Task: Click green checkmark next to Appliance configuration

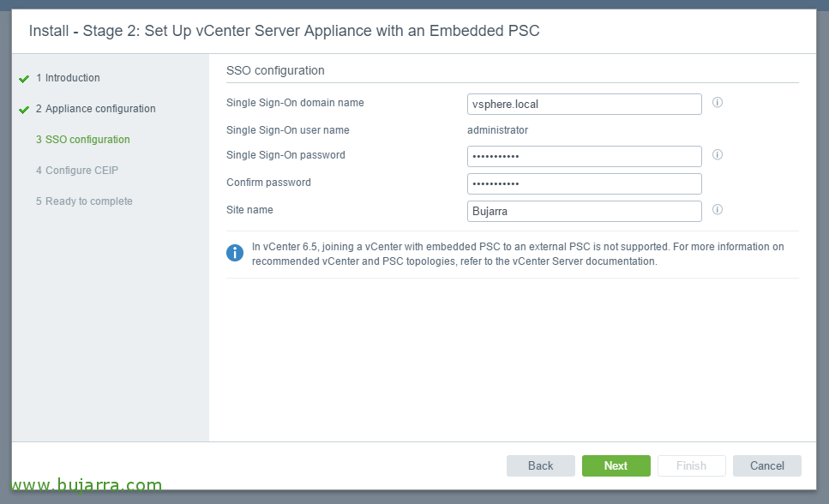Action: (x=24, y=110)
